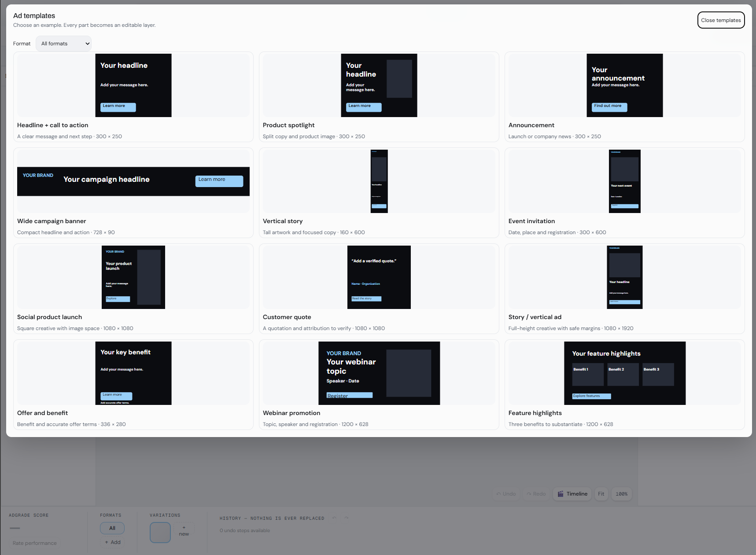The width and height of the screenshot is (756, 555).
Task: Pick the Event invitation template
Action: [x=625, y=193]
